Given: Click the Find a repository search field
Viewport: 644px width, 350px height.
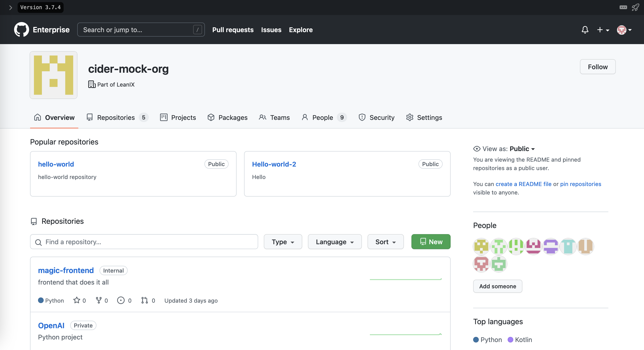Looking at the screenshot, I should click(x=144, y=242).
